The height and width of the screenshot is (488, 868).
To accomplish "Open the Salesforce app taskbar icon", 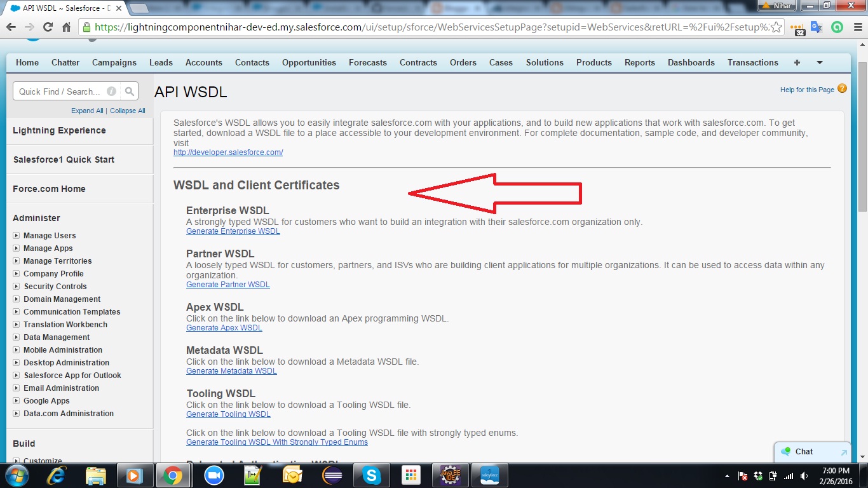I will click(490, 475).
